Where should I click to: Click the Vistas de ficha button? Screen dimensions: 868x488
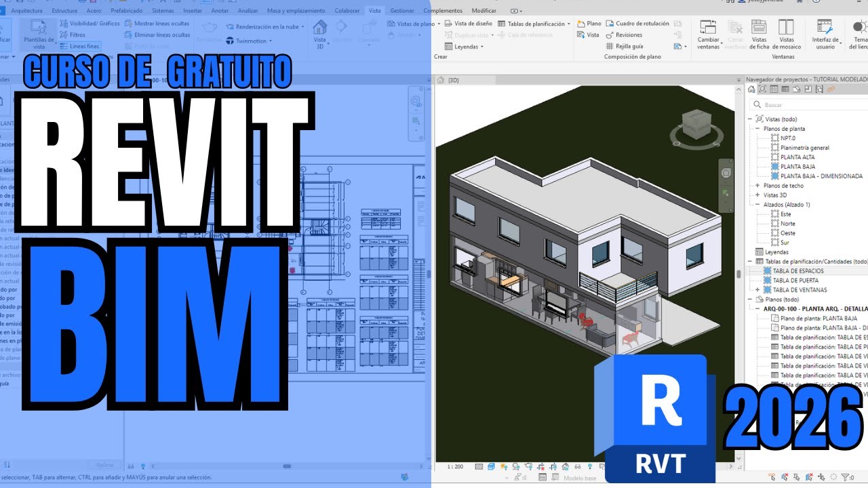coord(759,34)
